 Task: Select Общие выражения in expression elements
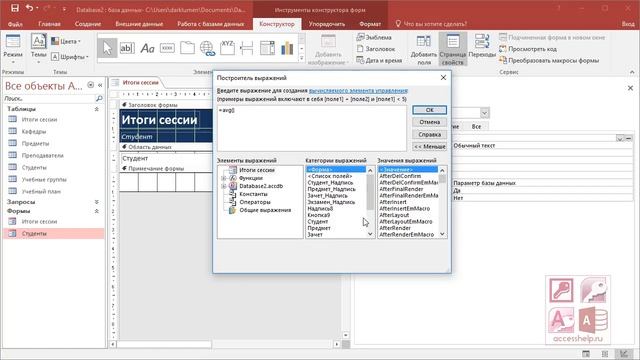point(265,210)
